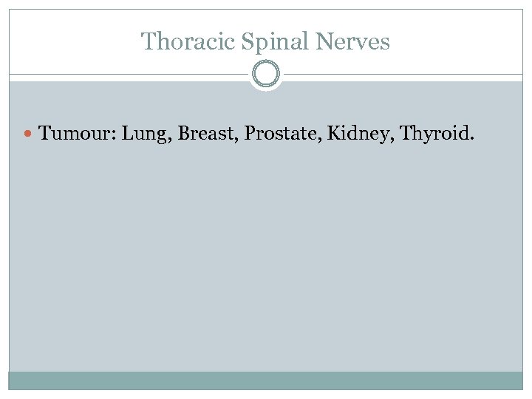Click the white space right of the title
Viewport: 532px width, 399px height.
(x=458, y=41)
